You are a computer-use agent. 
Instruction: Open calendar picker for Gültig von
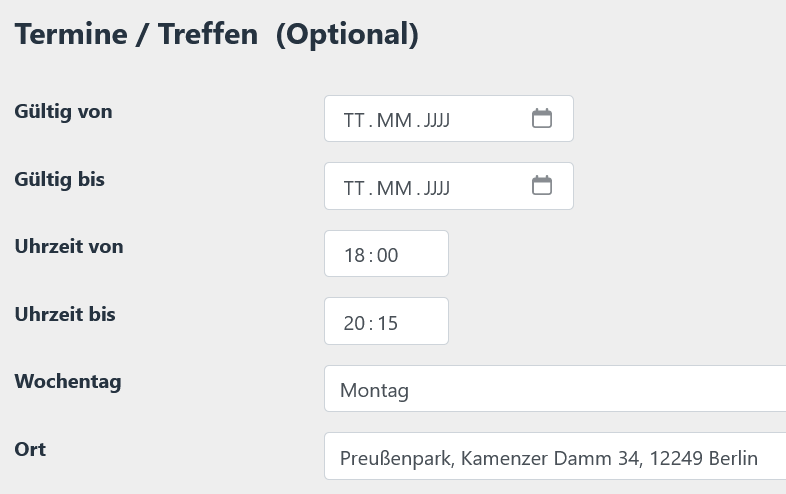tap(541, 119)
